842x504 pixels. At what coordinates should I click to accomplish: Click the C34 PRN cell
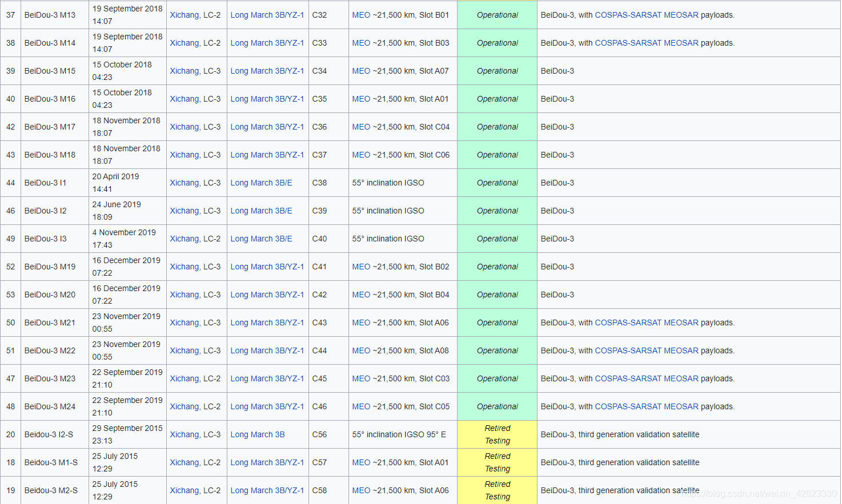[x=328, y=71]
